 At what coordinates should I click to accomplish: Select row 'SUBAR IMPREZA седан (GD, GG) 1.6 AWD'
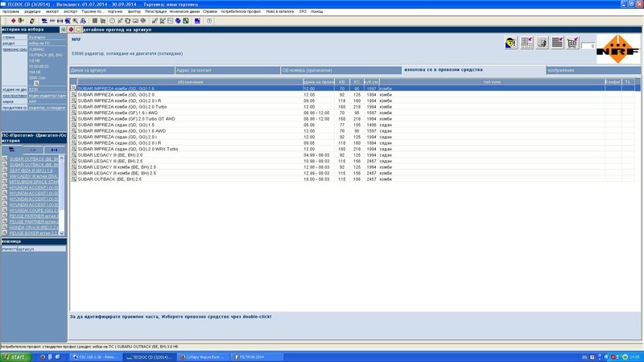353,131
